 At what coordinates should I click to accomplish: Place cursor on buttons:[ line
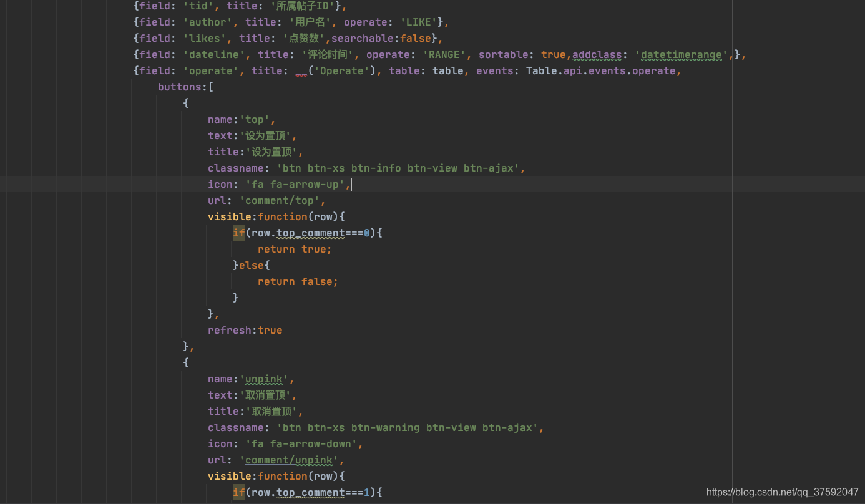click(x=186, y=87)
